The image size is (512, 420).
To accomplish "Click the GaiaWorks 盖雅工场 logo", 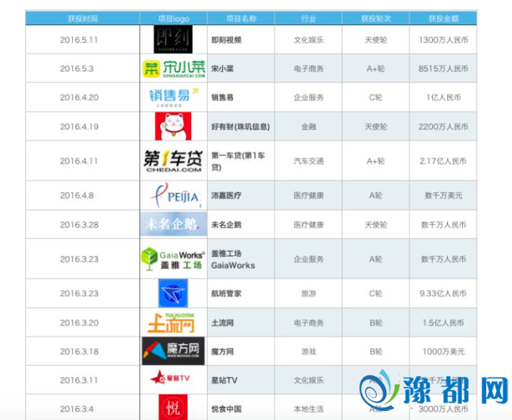I will click(x=173, y=259).
